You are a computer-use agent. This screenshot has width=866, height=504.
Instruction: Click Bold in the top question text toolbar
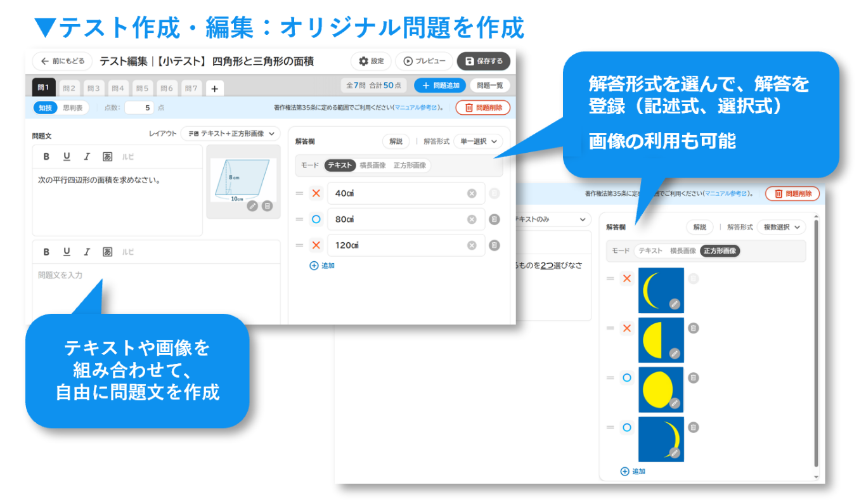[46, 157]
